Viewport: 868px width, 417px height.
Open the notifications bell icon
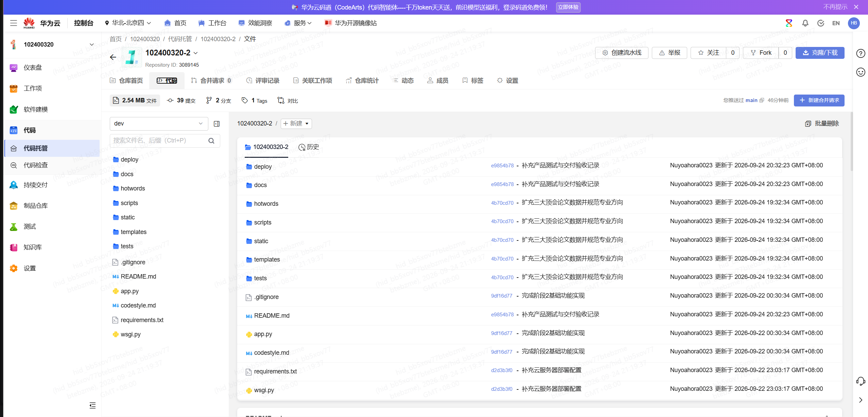[x=805, y=23]
